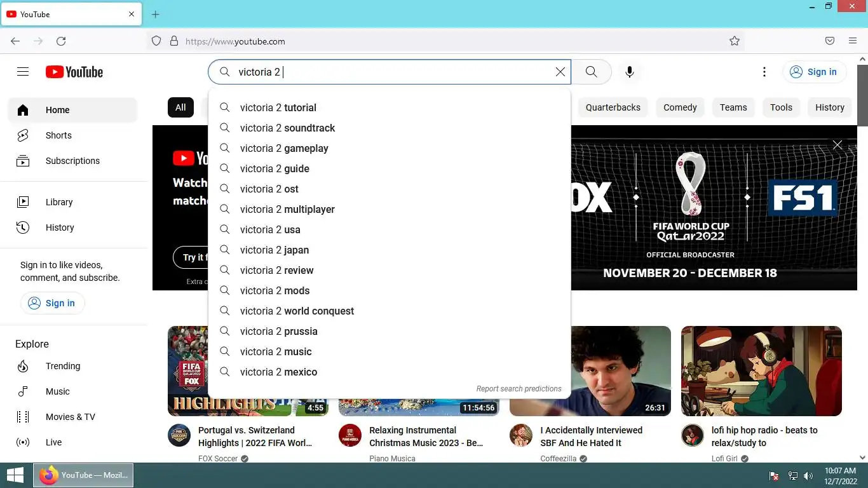Viewport: 868px width, 488px height.
Task: Choose suggestion 'victoria 2 world conquest'
Action: point(389,311)
